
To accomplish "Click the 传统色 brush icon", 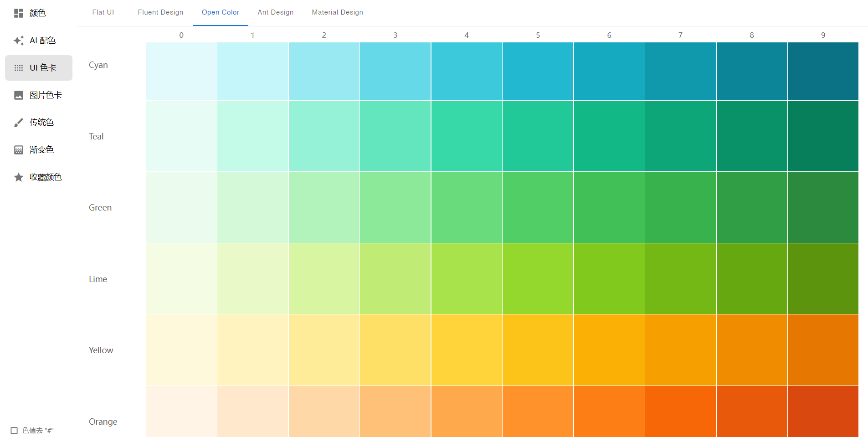I will pos(19,123).
